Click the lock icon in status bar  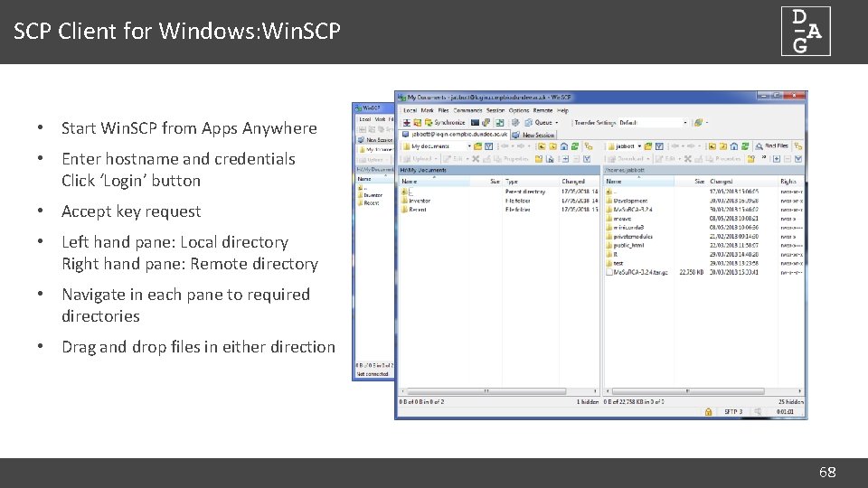(708, 412)
